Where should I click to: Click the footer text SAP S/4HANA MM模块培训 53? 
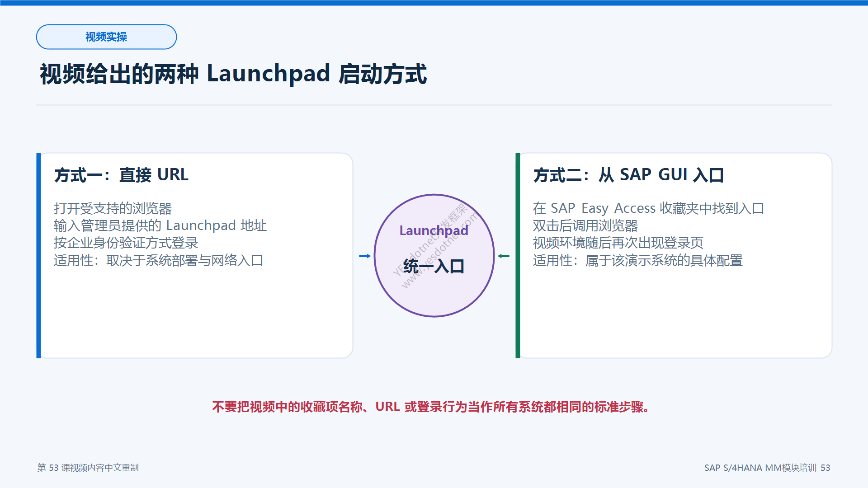click(x=767, y=468)
